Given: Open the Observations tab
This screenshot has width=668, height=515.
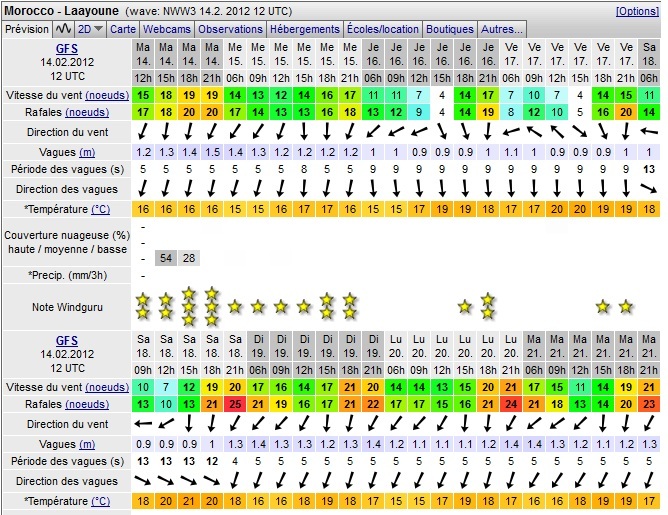Looking at the screenshot, I should coord(230,29).
